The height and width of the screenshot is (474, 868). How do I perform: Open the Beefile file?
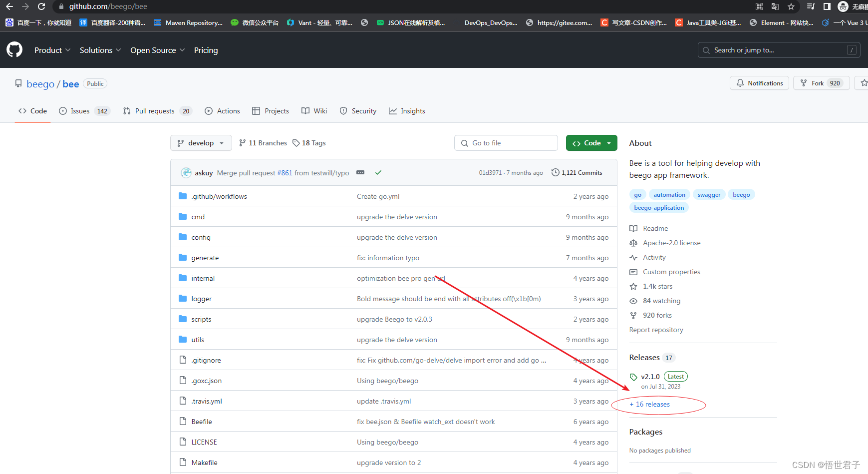(202, 422)
